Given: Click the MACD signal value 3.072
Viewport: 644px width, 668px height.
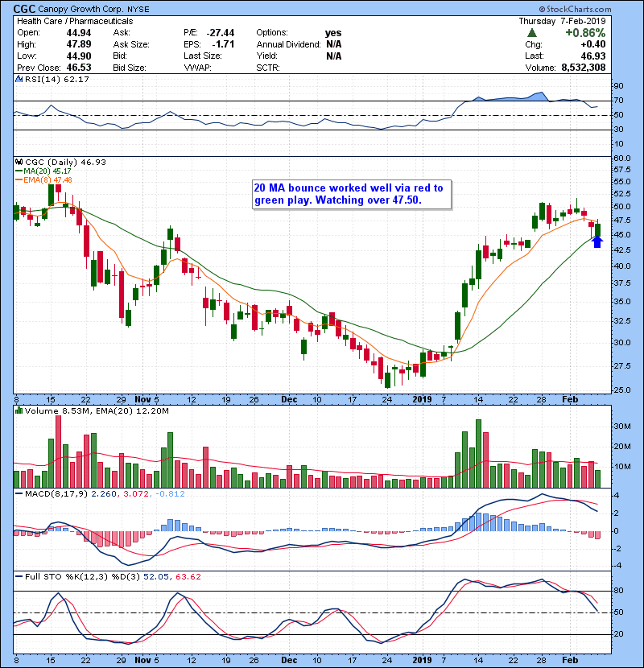Looking at the screenshot, I should pos(136,494).
